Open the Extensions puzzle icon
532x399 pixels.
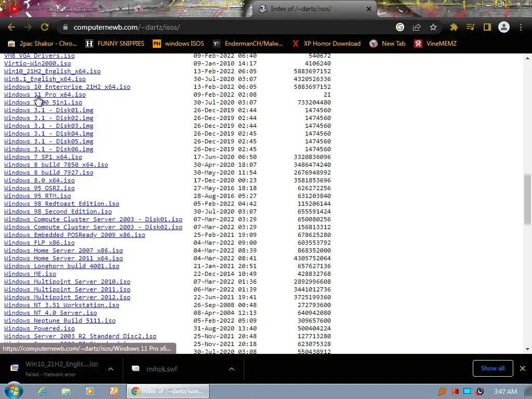pyautogui.click(x=454, y=27)
